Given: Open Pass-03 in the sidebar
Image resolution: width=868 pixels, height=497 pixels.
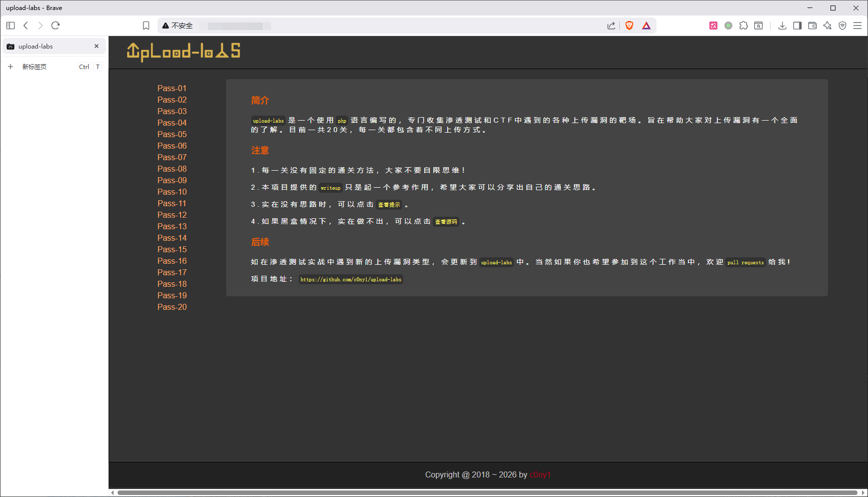Looking at the screenshot, I should (172, 111).
